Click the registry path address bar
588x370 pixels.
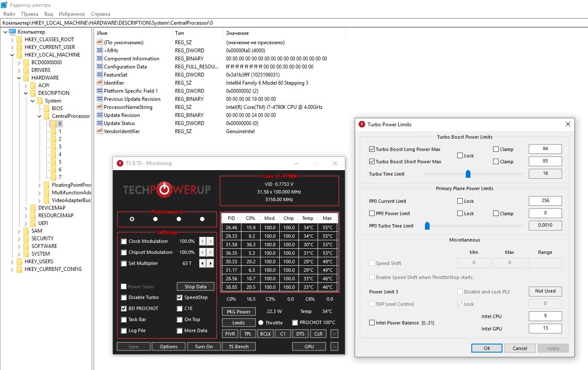[x=294, y=23]
